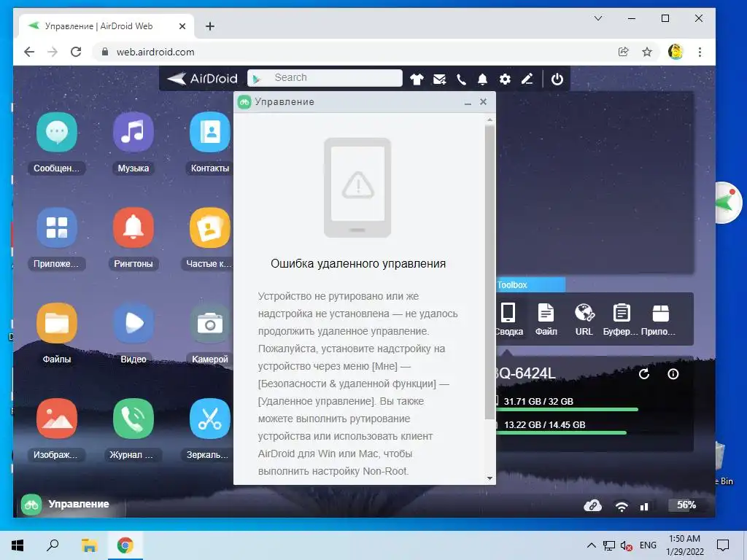
Task: Open the Контакты contacts icon
Action: 209,133
